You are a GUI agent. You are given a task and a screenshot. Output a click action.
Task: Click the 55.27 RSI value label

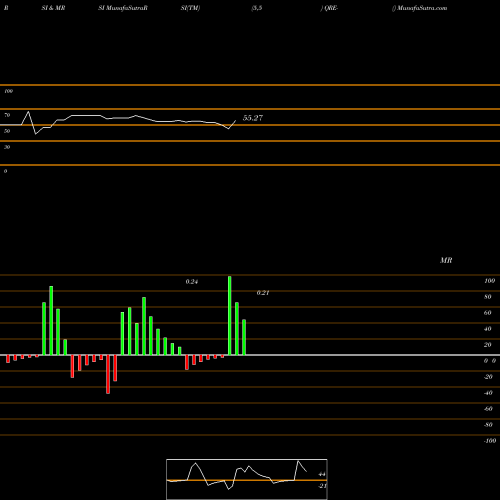click(x=253, y=118)
